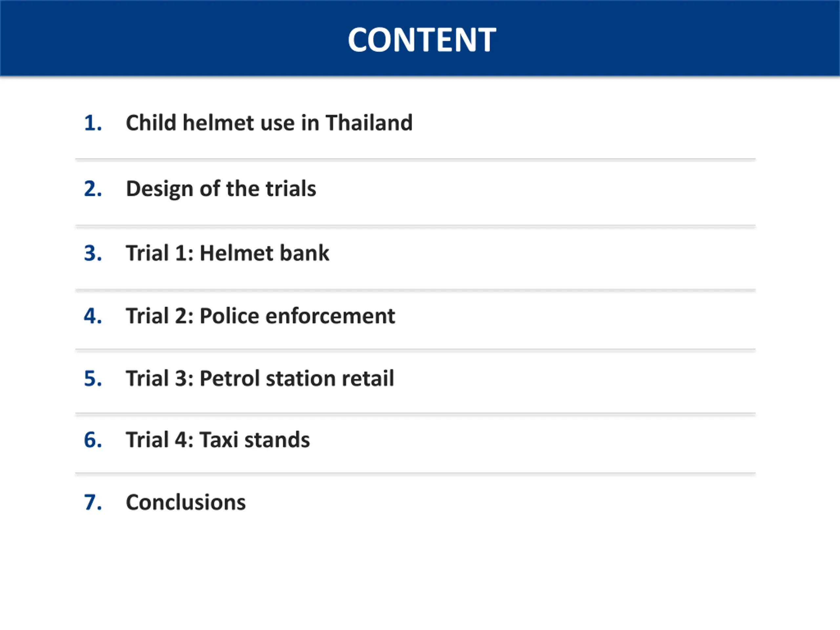Select the blue number 7 marker

(x=93, y=502)
